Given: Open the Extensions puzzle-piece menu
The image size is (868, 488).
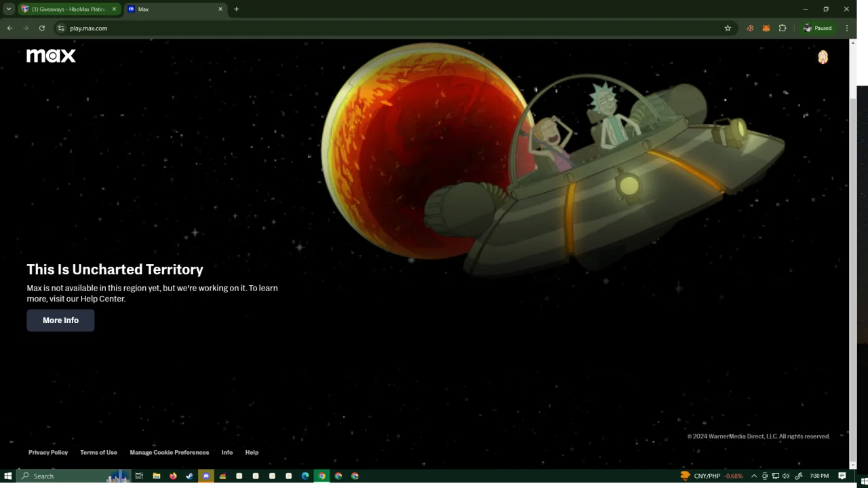Looking at the screenshot, I should [783, 29].
